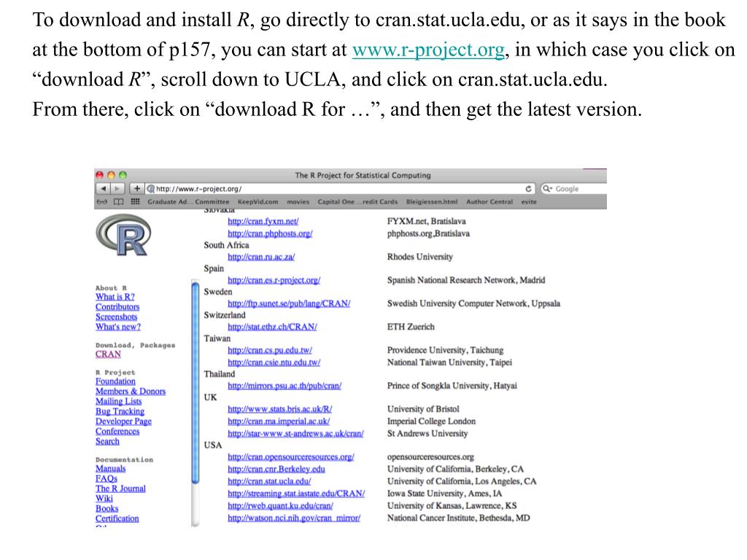Open the Mailing Lists link
This screenshot has height=560, width=747.
118,402
